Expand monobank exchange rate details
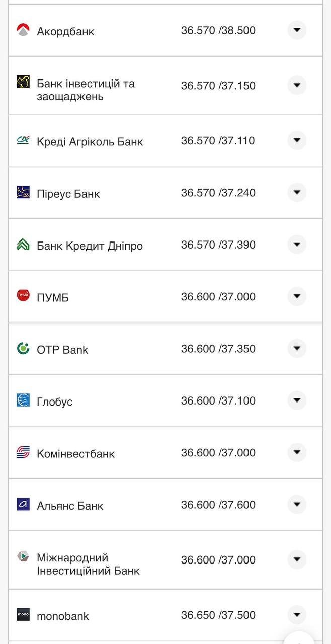The width and height of the screenshot is (331, 644). (x=297, y=614)
